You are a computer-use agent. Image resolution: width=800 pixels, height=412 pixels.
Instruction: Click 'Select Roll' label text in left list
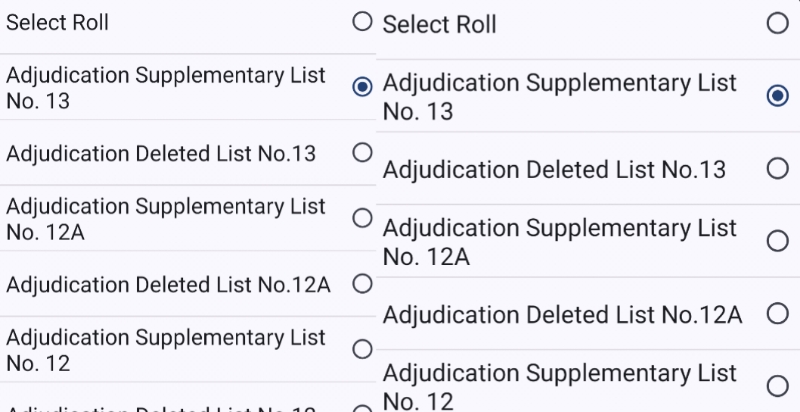(x=57, y=22)
